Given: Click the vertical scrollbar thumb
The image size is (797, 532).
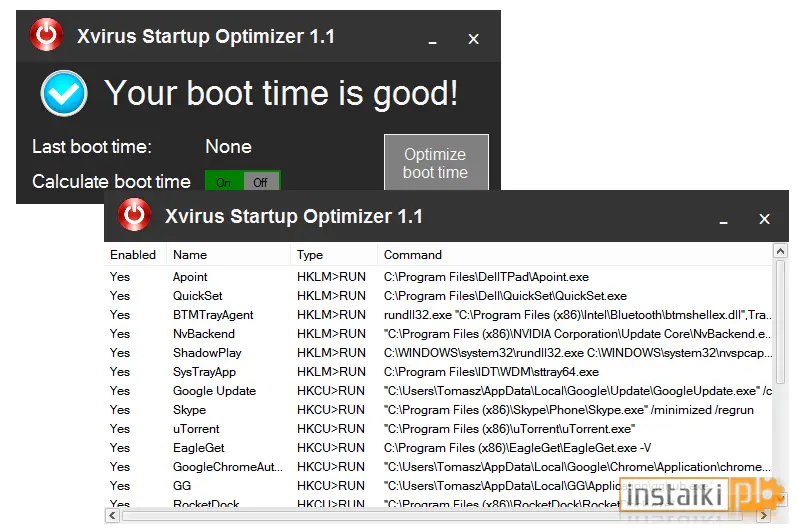Looking at the screenshot, I should 780,322.
